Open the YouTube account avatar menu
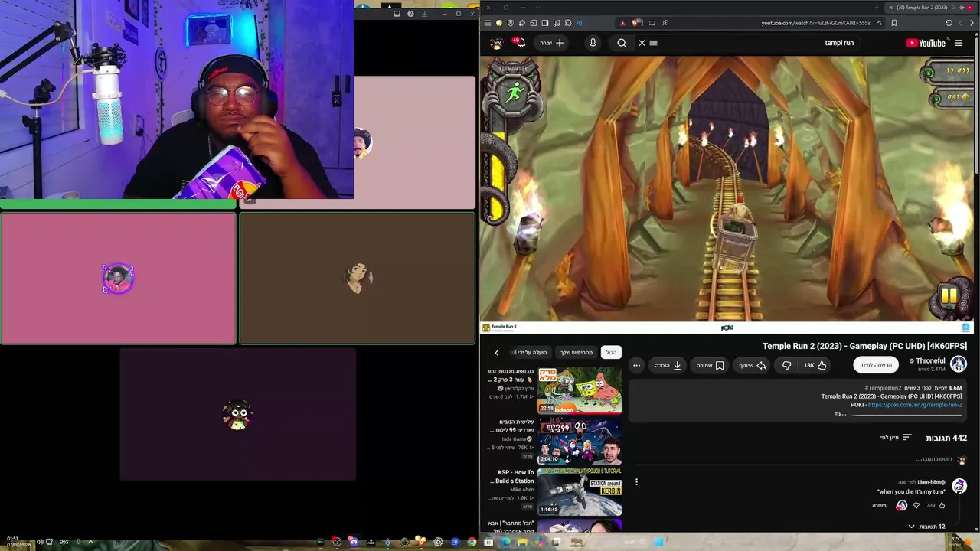This screenshot has width=980, height=551. pos(496,43)
